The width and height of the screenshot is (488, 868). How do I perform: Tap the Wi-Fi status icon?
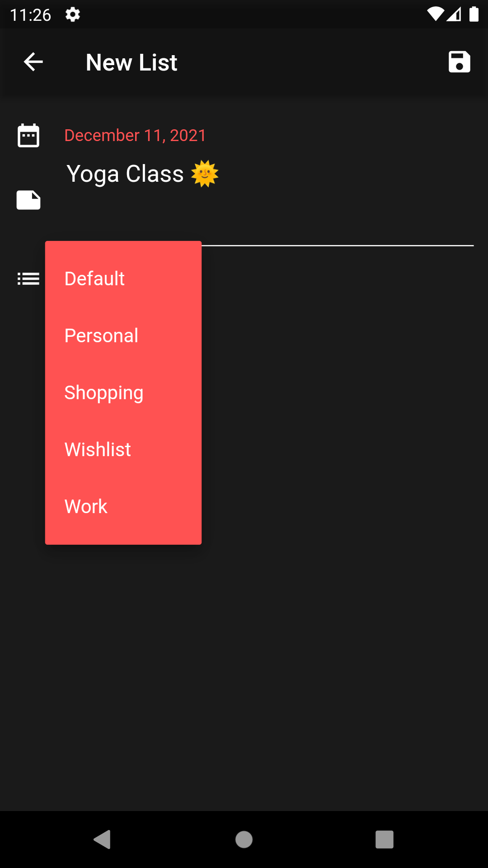(x=435, y=14)
